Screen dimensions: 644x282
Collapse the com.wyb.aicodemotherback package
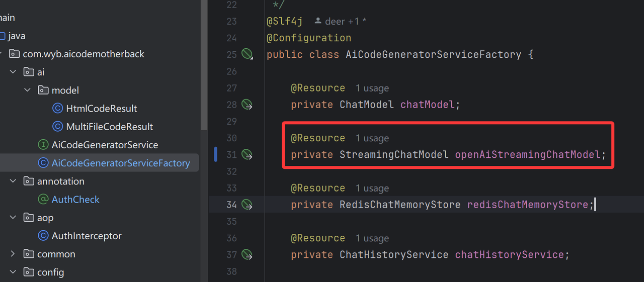pyautogui.click(x=1, y=54)
